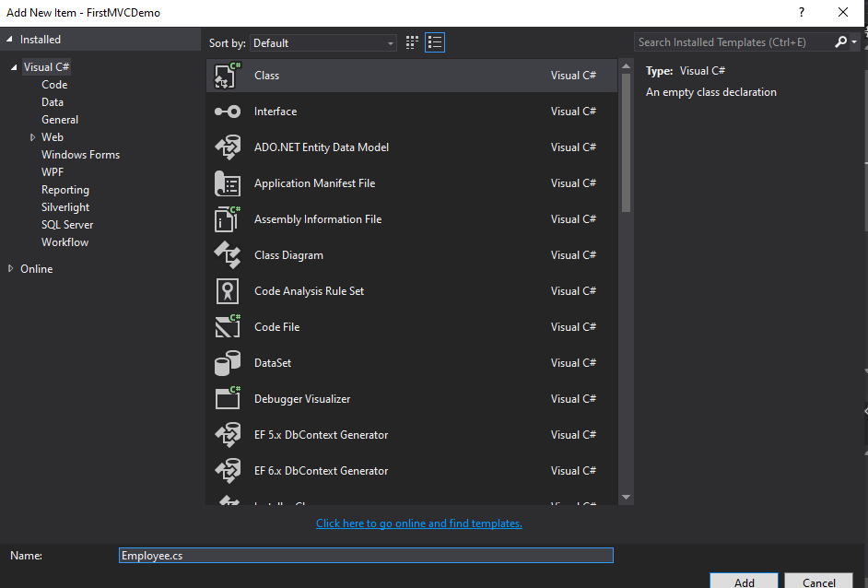
Task: Click the scroll down arrow of template list
Action: (x=626, y=497)
